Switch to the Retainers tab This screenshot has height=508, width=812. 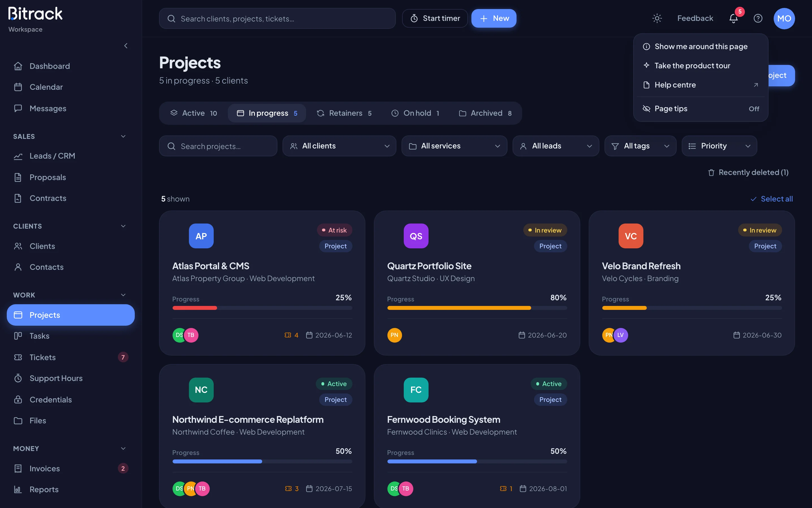coord(344,113)
